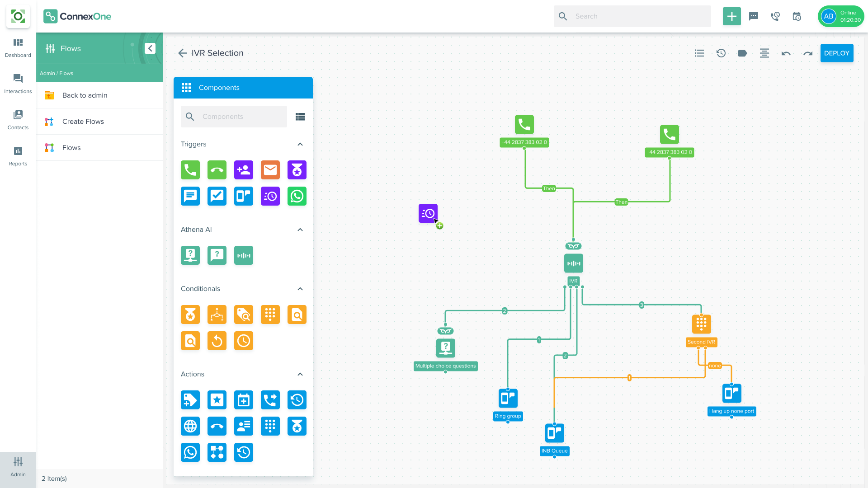Collapse the Actions section
The image size is (868, 488).
pyautogui.click(x=300, y=374)
